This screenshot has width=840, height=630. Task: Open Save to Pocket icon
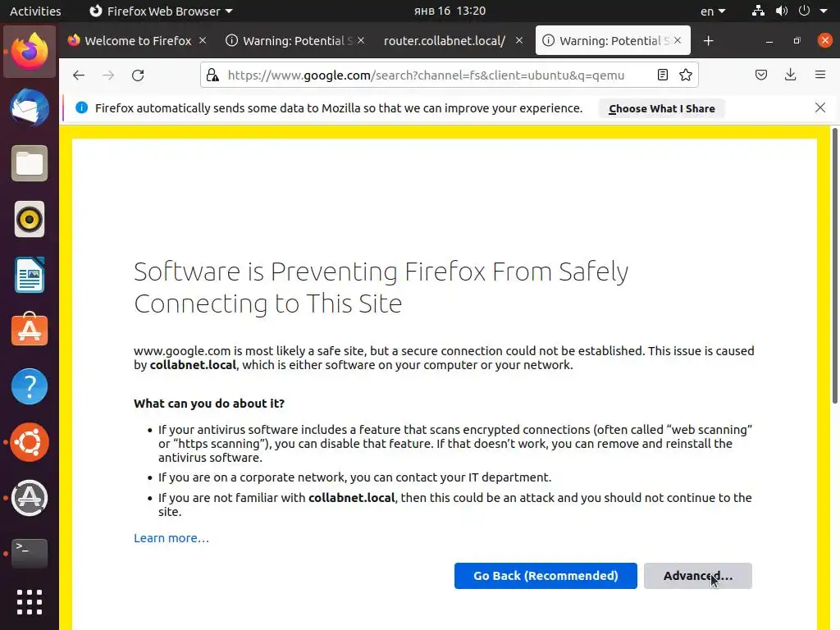tap(761, 75)
